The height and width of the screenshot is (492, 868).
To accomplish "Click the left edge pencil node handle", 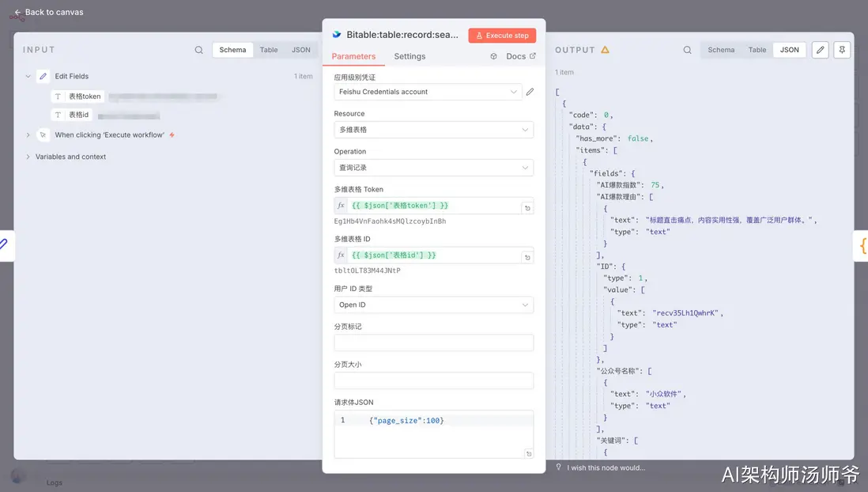I will 5,244.
